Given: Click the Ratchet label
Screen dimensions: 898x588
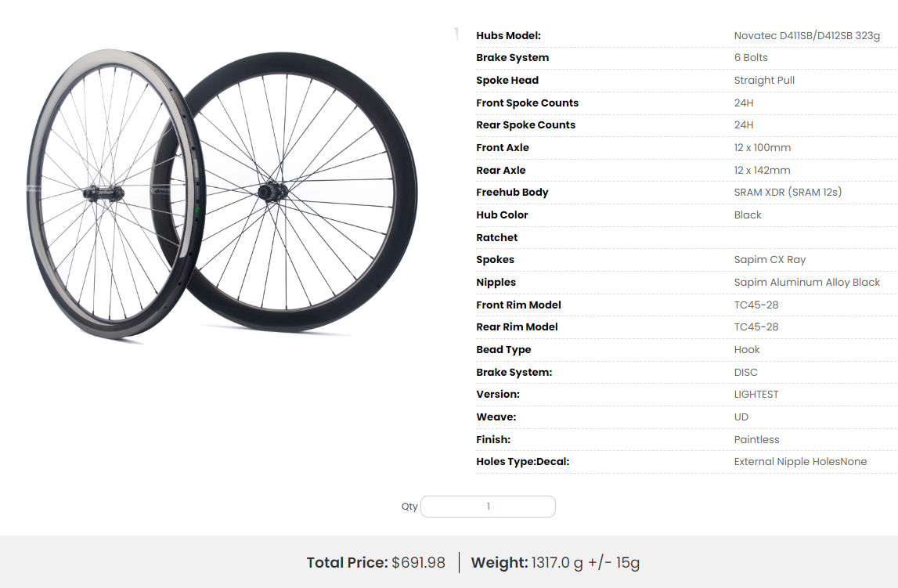Looking at the screenshot, I should pyautogui.click(x=497, y=237).
